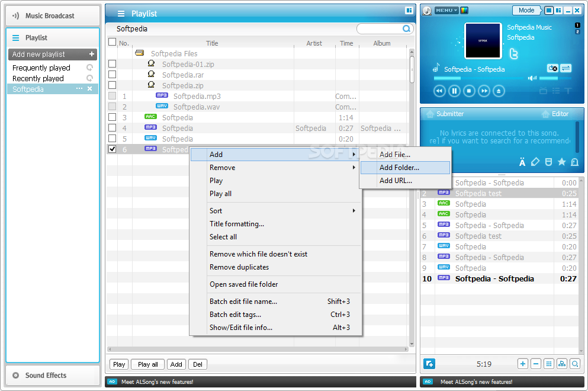Click the search magnifier in playlist
This screenshot has height=391, width=588.
406,28
